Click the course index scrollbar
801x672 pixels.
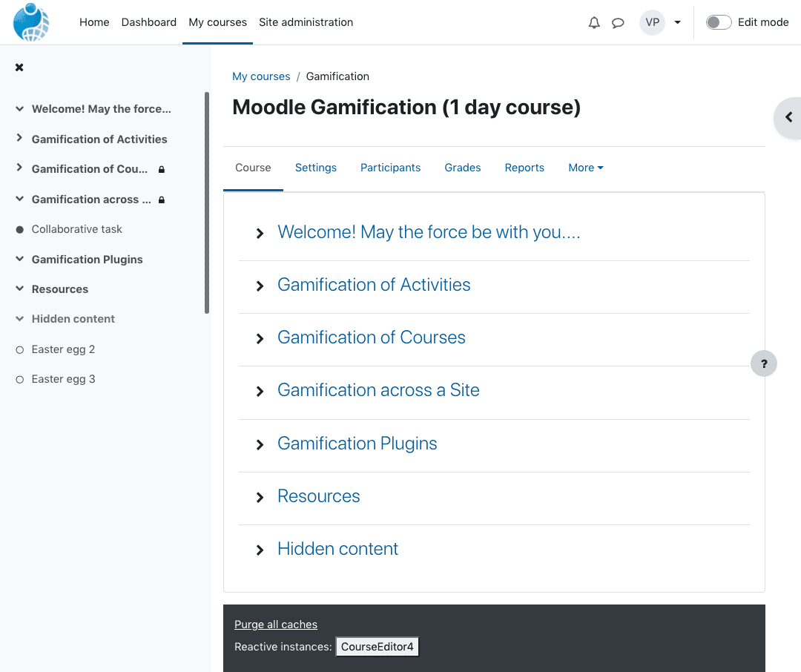click(x=207, y=203)
